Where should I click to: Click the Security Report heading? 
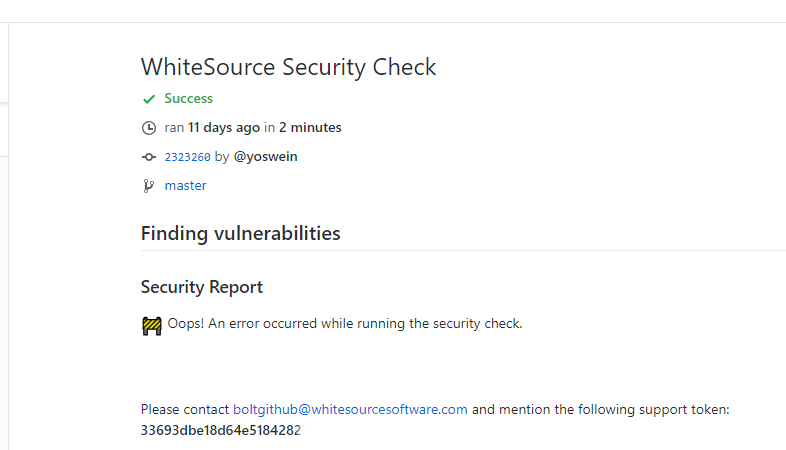tap(201, 287)
